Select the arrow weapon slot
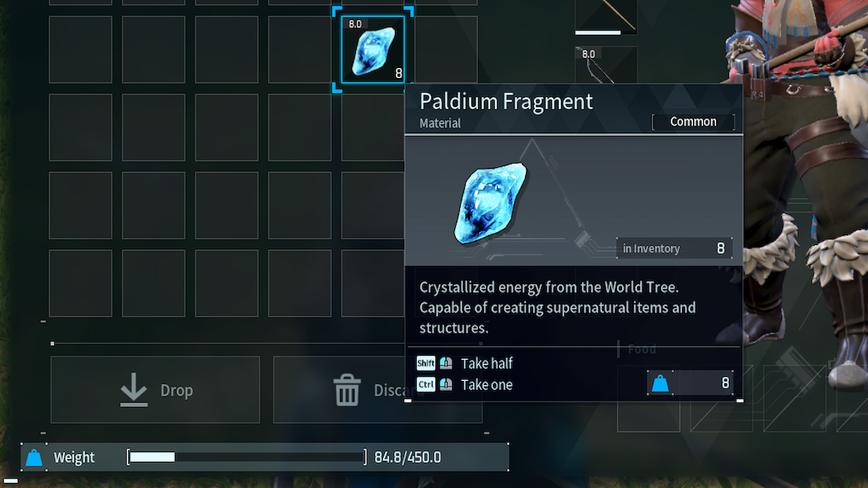This screenshot has height=488, width=868. point(606,17)
